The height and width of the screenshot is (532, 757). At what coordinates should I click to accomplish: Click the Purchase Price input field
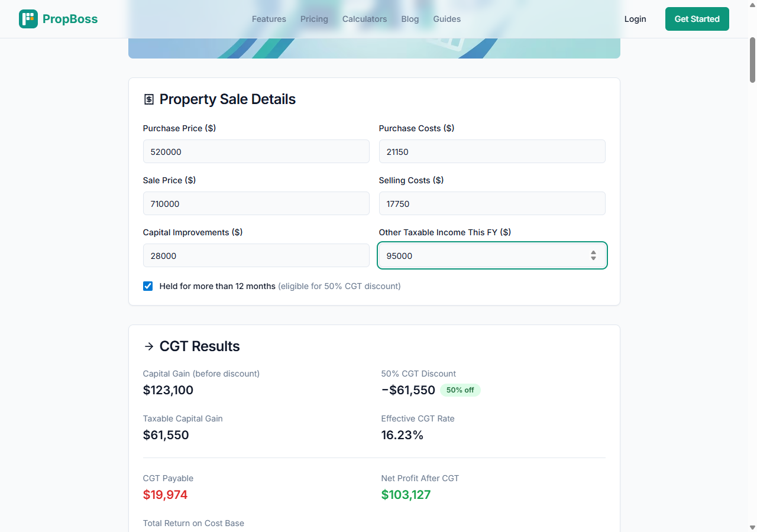256,151
